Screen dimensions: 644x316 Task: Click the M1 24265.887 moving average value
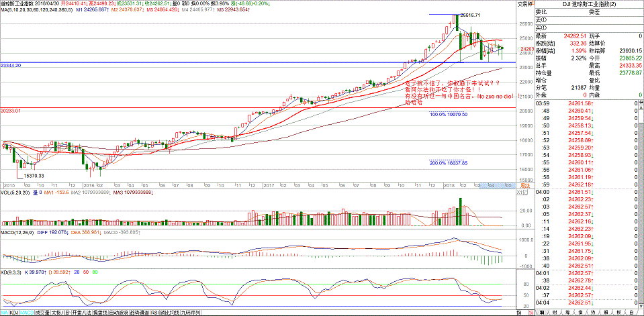91,10
